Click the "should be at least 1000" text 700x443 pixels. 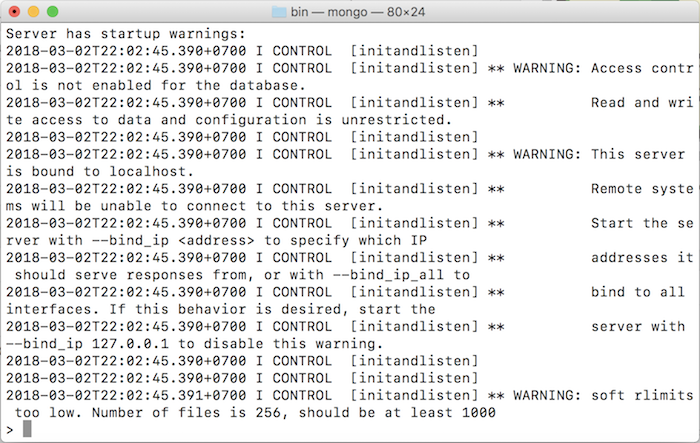(x=397, y=413)
